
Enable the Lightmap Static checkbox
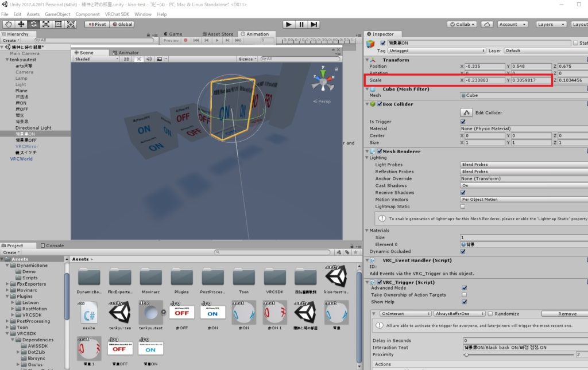click(x=463, y=207)
